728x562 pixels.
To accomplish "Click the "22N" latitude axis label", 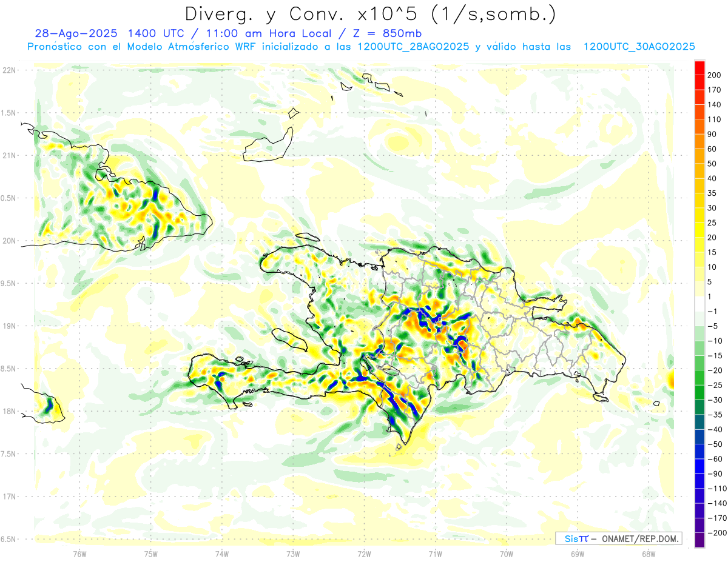I will tap(9, 70).
